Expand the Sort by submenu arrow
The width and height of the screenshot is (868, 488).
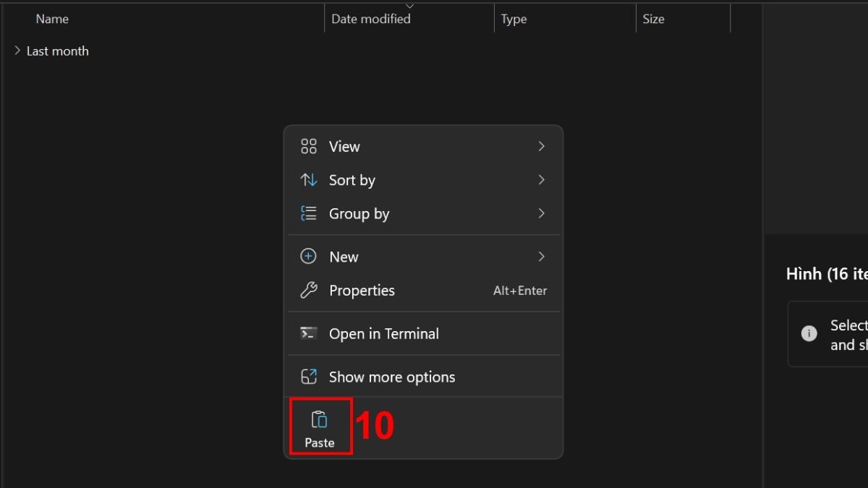pyautogui.click(x=541, y=180)
